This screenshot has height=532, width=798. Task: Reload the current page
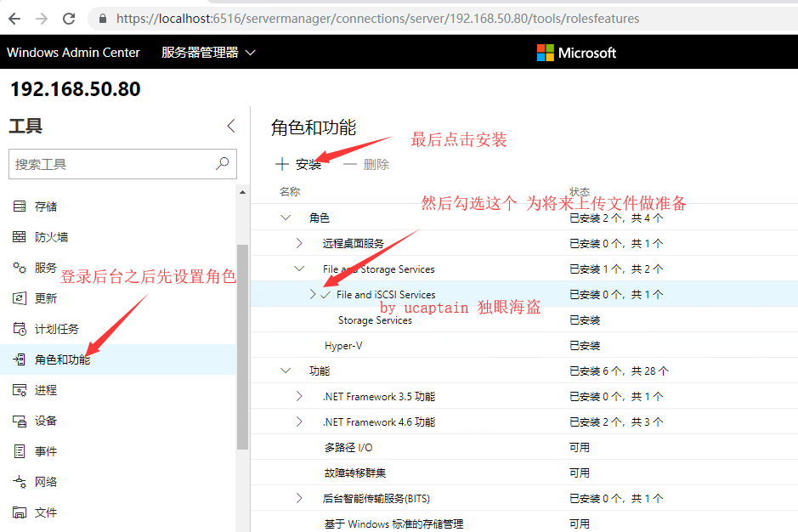pyautogui.click(x=69, y=19)
